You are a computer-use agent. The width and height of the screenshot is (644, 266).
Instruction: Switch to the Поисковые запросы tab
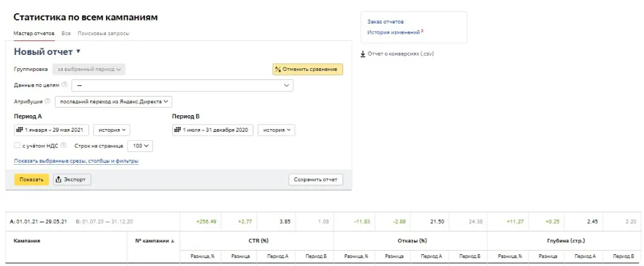click(103, 33)
